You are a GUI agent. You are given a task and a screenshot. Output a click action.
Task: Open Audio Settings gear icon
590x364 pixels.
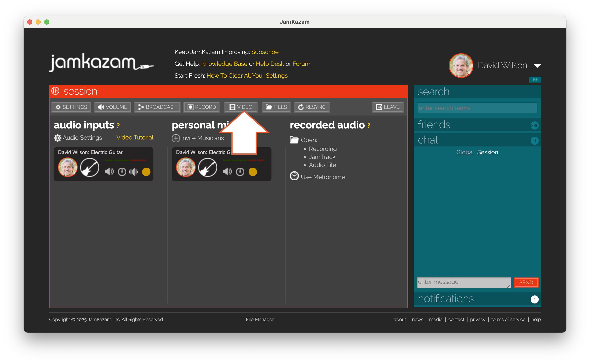coord(57,138)
